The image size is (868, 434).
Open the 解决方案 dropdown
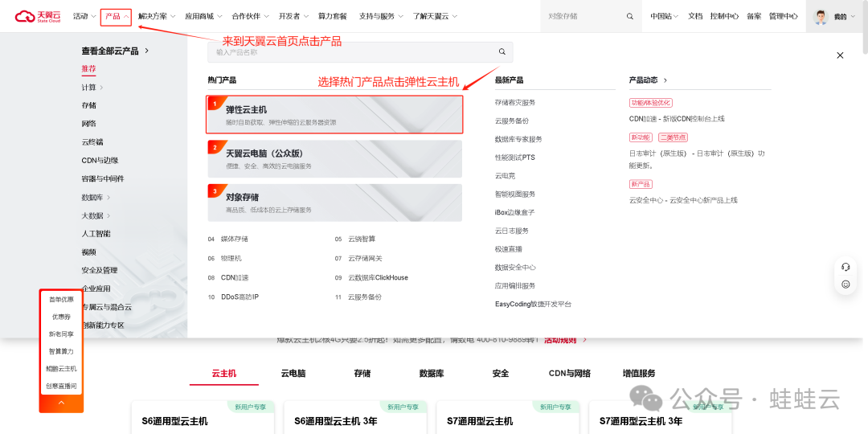click(157, 17)
